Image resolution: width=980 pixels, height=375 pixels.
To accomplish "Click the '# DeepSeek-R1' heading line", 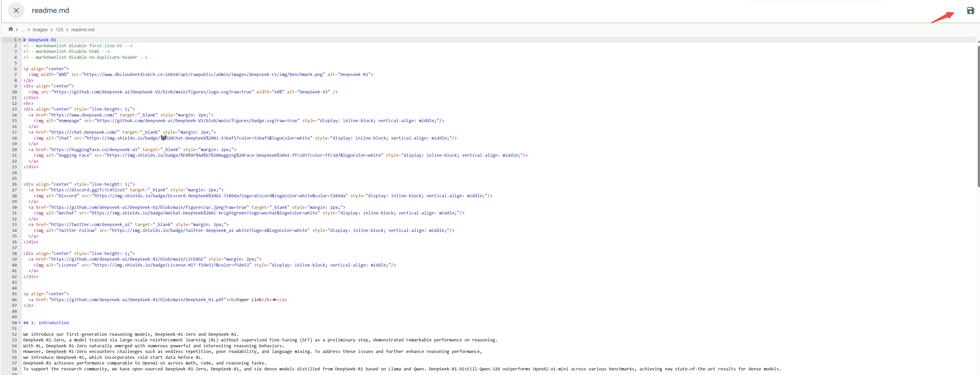I will (x=39, y=40).
